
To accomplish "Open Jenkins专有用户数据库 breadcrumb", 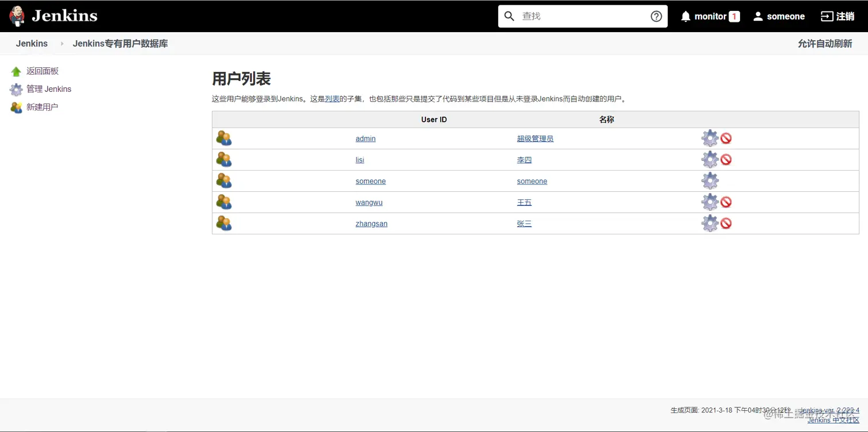I will point(120,44).
